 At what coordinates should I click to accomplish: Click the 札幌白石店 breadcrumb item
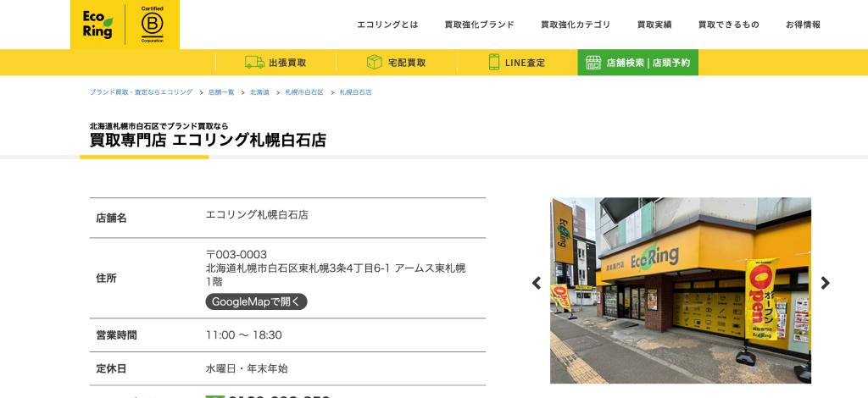point(355,92)
